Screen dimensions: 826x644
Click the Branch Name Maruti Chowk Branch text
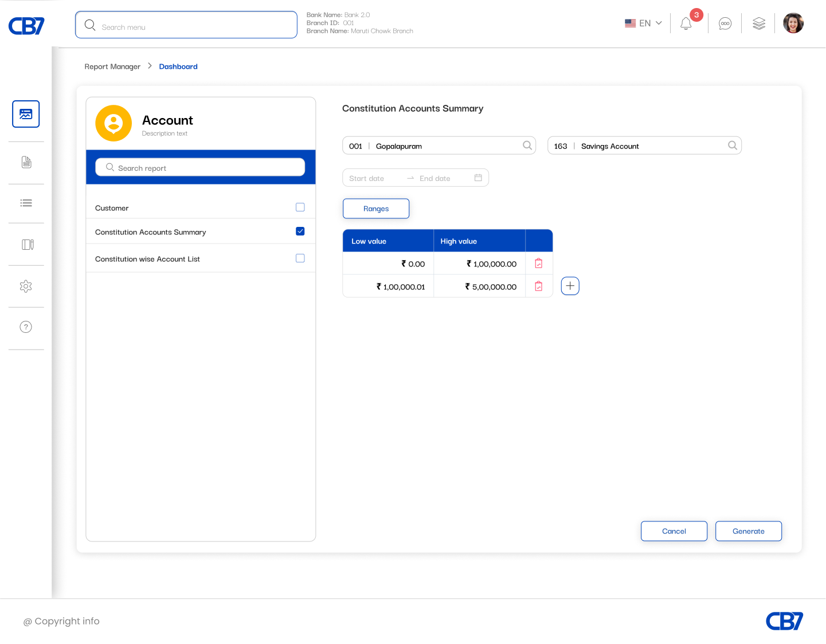(x=359, y=31)
